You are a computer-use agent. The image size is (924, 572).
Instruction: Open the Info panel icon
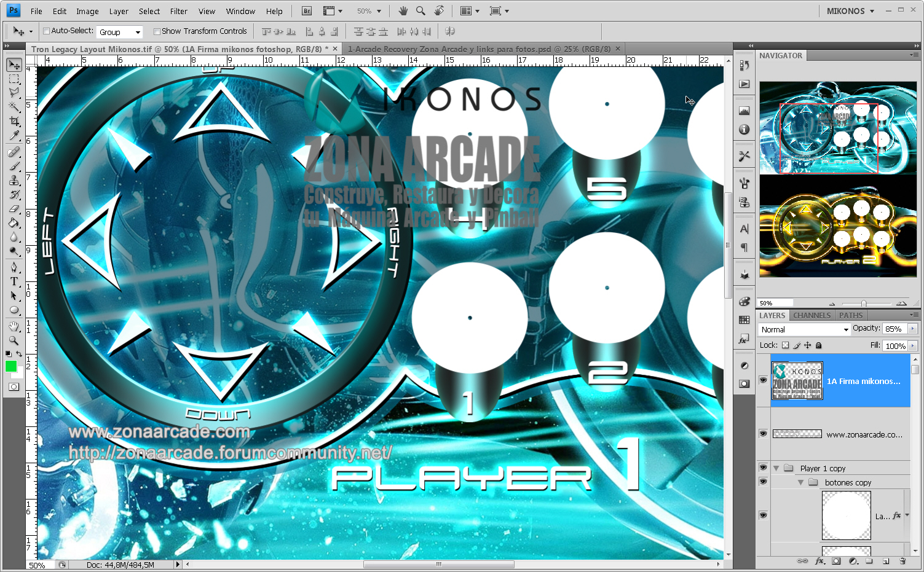click(x=744, y=130)
